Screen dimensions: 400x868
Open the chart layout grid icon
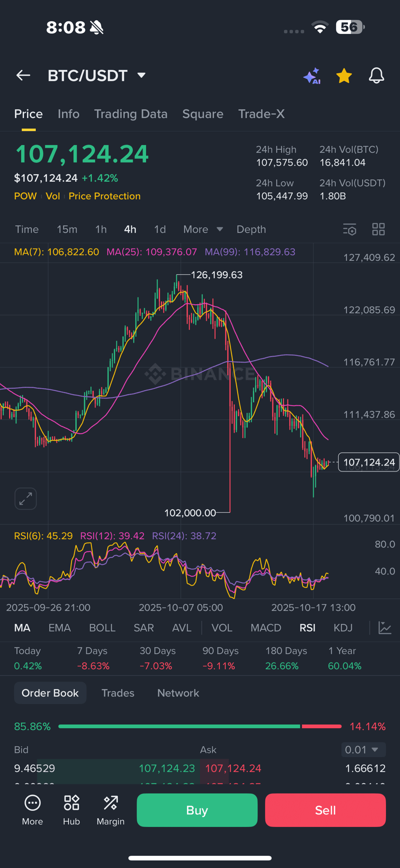coord(379,229)
